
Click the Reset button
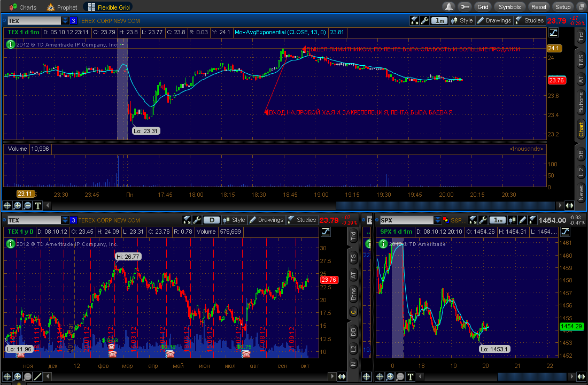coord(538,7)
